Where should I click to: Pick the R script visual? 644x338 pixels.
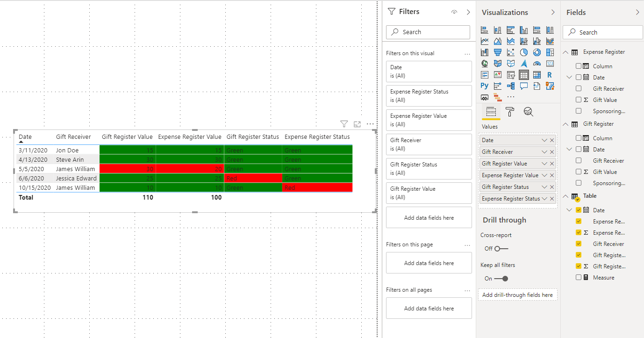point(550,75)
